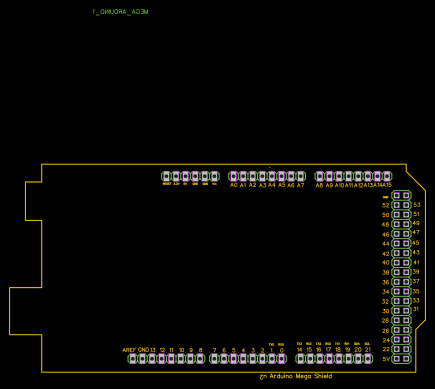Screen dimensions: 435x389
Task: Click the MEGA_ARDUINO_1 component name label
Action: pos(120,12)
